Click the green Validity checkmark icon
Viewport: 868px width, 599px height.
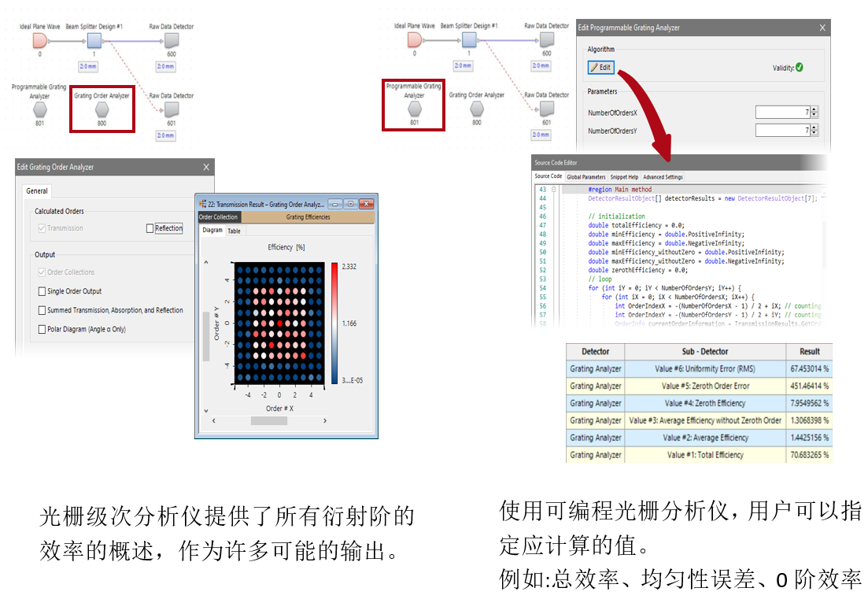[800, 68]
